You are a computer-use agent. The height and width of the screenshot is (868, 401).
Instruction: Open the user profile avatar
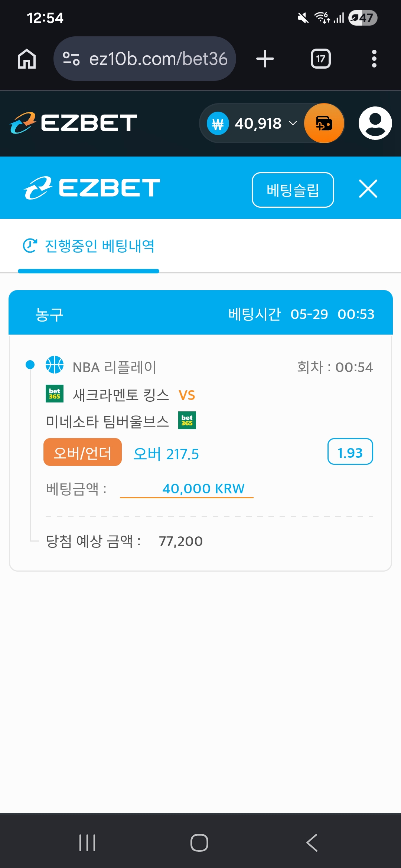(x=375, y=123)
